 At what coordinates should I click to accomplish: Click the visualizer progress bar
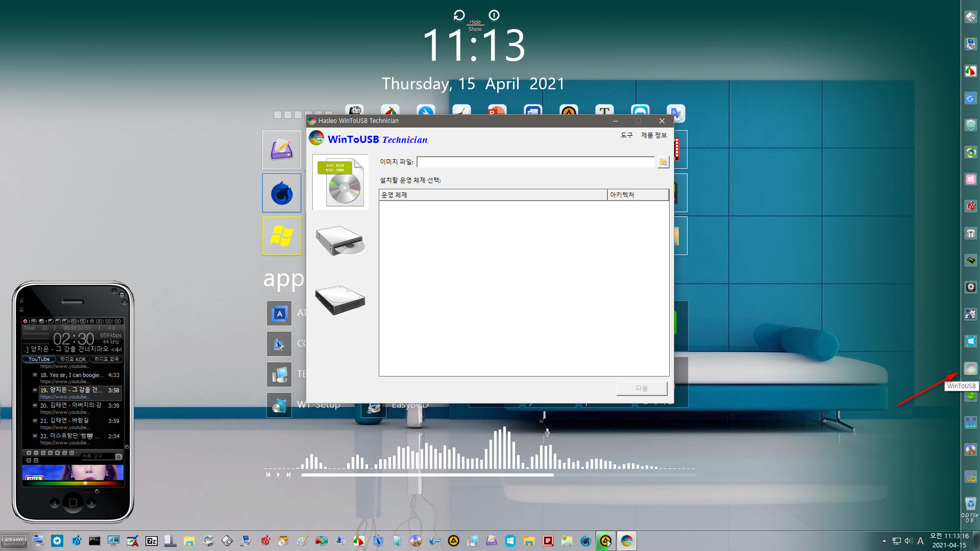click(498, 475)
